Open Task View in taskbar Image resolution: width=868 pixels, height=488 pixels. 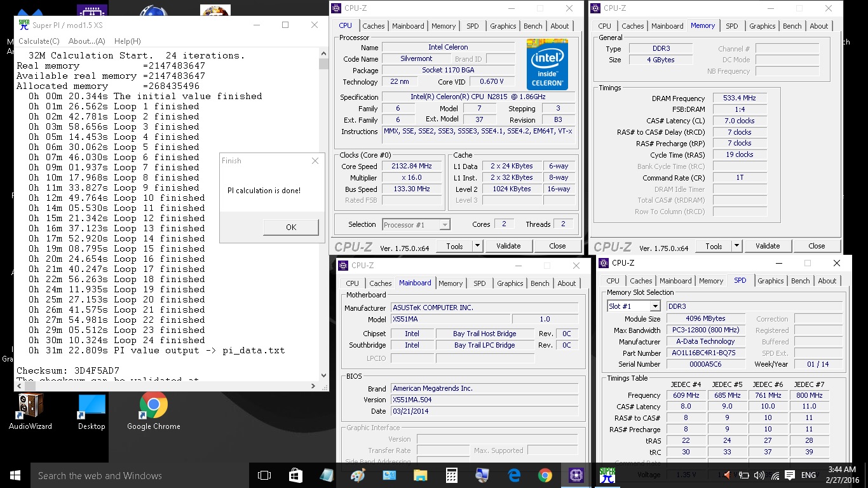(x=264, y=475)
